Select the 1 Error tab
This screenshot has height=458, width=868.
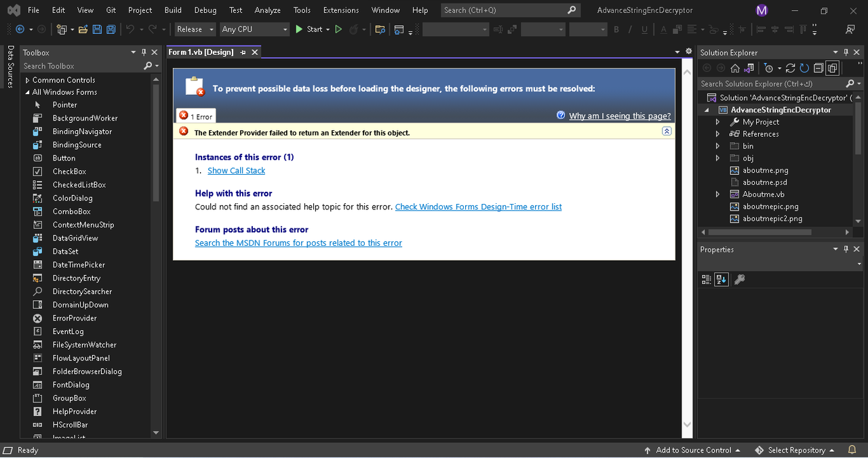pyautogui.click(x=196, y=116)
